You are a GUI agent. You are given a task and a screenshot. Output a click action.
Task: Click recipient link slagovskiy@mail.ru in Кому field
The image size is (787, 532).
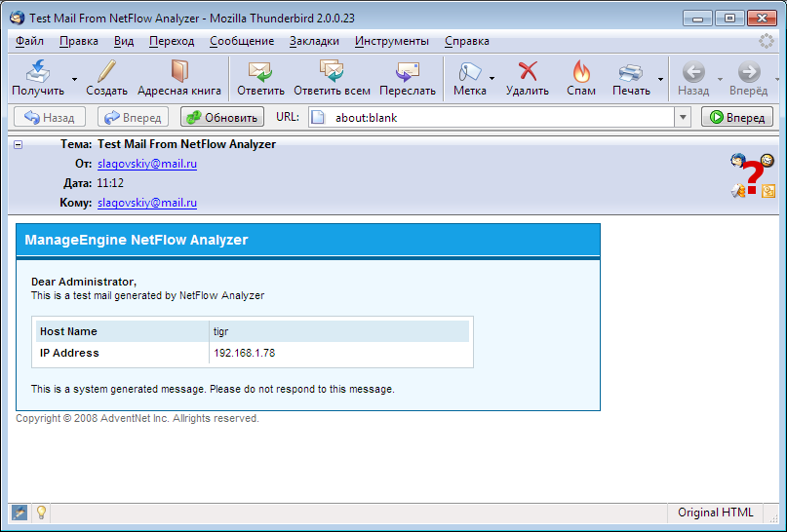coord(147,203)
